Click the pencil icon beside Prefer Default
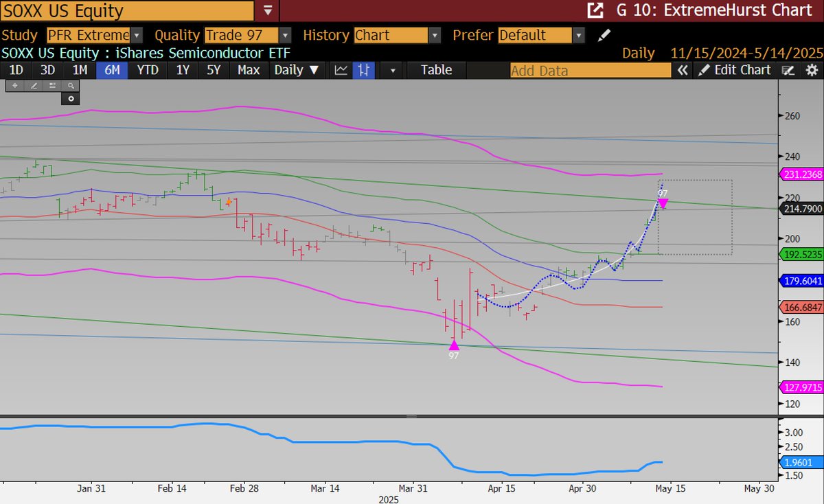824x504 pixels. [603, 35]
